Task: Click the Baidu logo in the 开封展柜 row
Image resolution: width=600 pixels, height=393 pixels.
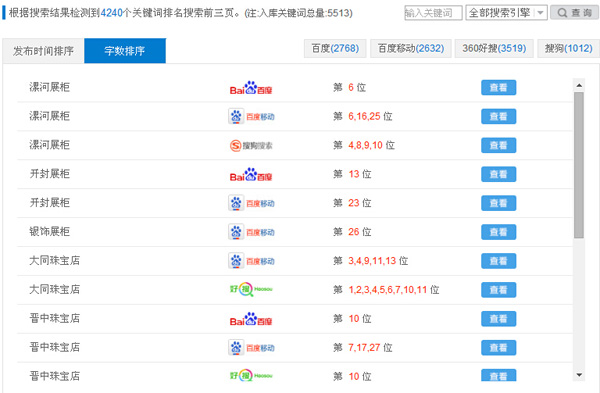Action: pyautogui.click(x=251, y=174)
